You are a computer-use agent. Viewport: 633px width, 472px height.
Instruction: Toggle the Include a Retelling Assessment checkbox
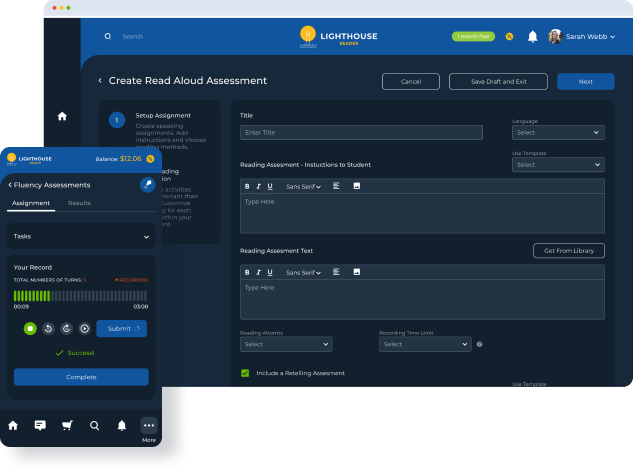tap(245, 373)
